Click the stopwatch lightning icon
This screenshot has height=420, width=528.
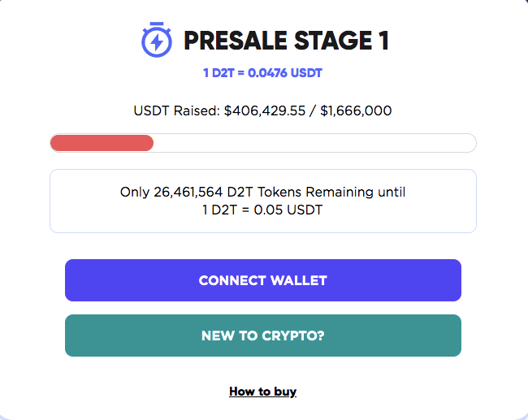(155, 40)
